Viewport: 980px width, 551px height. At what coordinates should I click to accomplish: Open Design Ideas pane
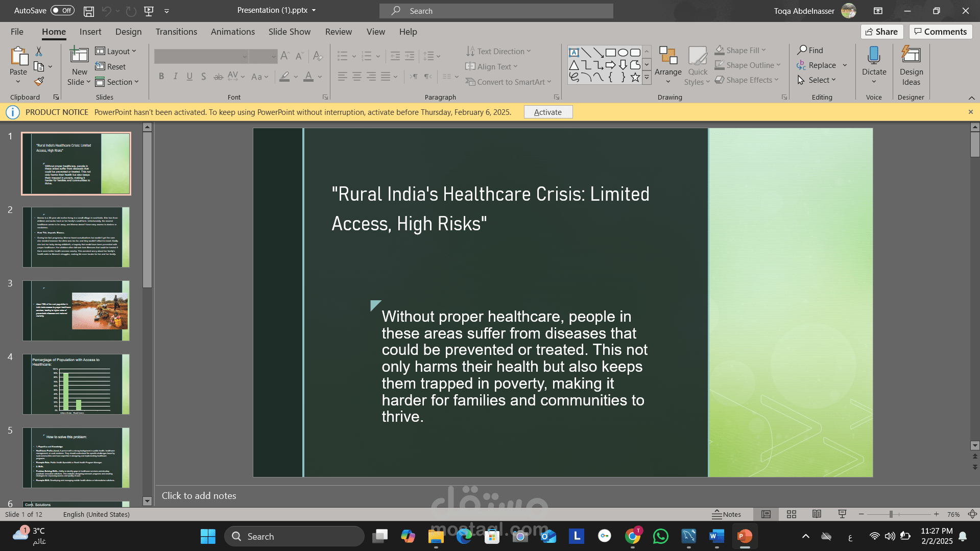tap(911, 65)
